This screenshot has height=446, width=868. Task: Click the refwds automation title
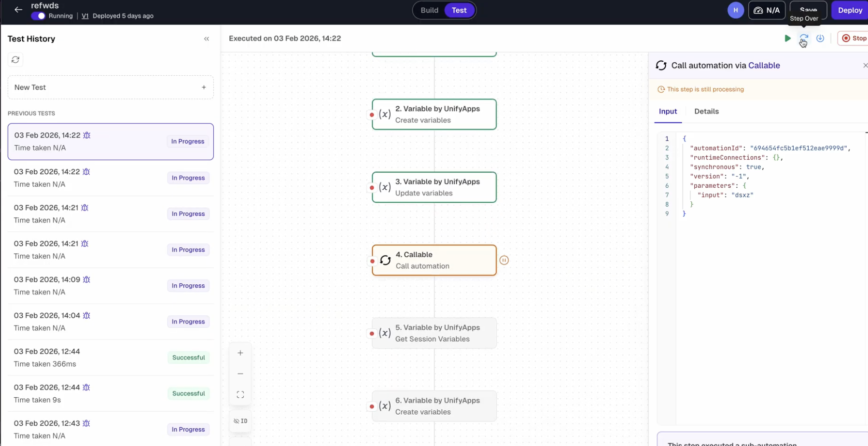45,6
